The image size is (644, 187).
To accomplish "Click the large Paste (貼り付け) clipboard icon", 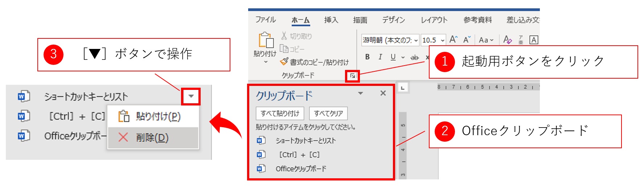I will point(266,40).
